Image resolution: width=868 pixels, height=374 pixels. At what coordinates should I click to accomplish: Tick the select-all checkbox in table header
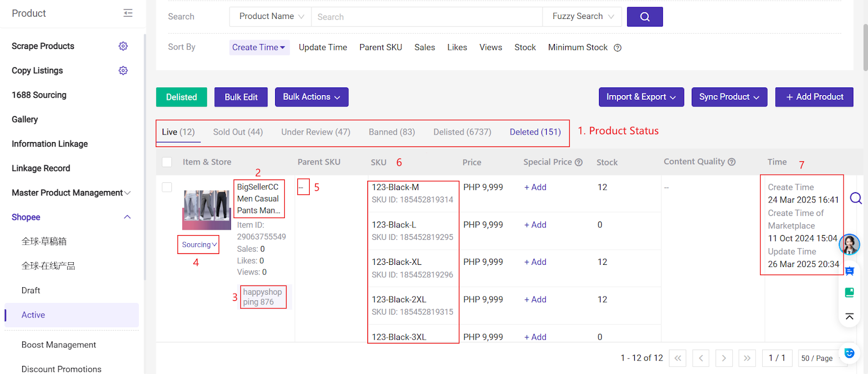167,162
